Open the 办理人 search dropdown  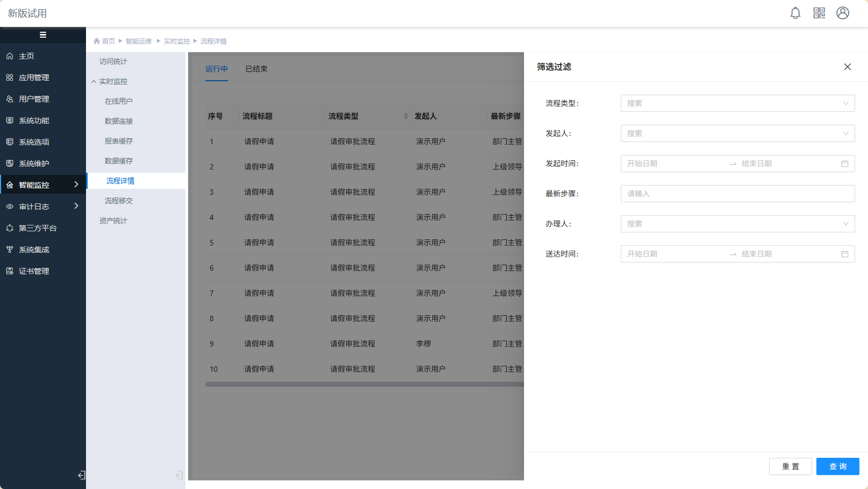(x=737, y=224)
